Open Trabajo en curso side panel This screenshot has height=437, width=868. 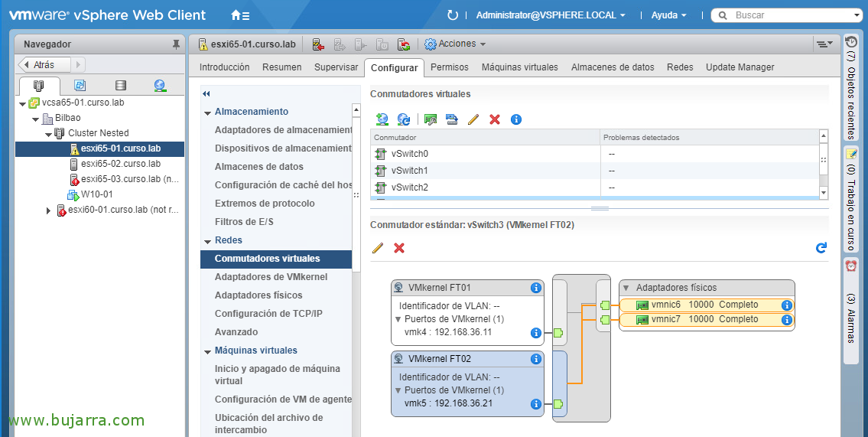click(851, 200)
